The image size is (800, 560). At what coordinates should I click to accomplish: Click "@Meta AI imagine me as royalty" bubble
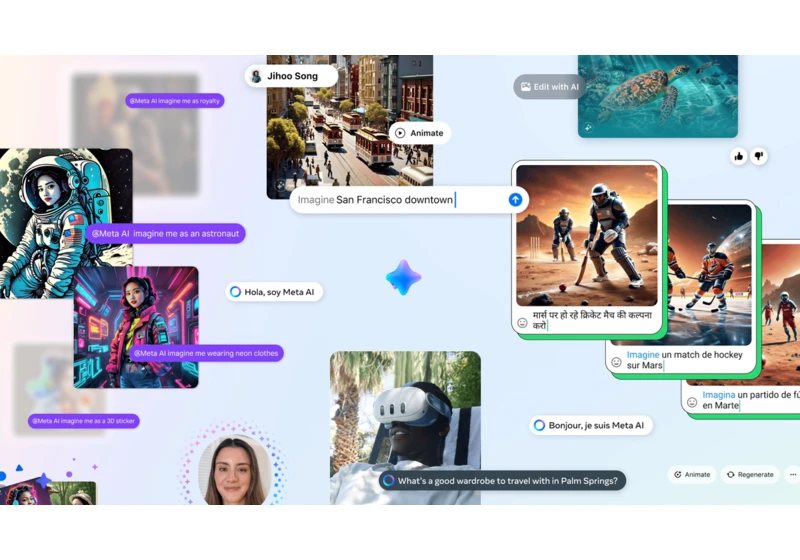click(x=174, y=100)
